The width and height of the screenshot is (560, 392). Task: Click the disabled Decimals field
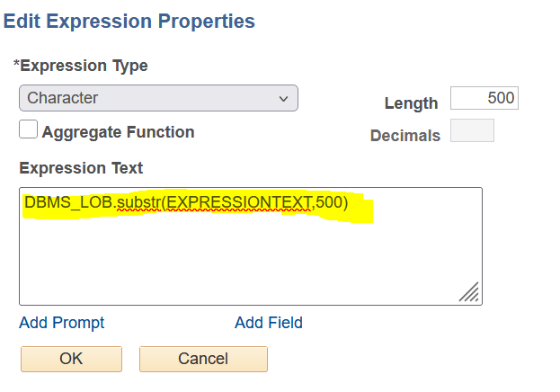click(472, 131)
